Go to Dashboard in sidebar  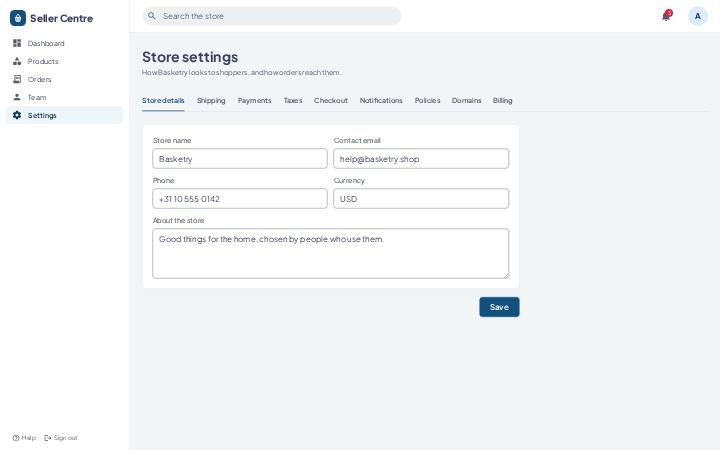click(x=65, y=43)
